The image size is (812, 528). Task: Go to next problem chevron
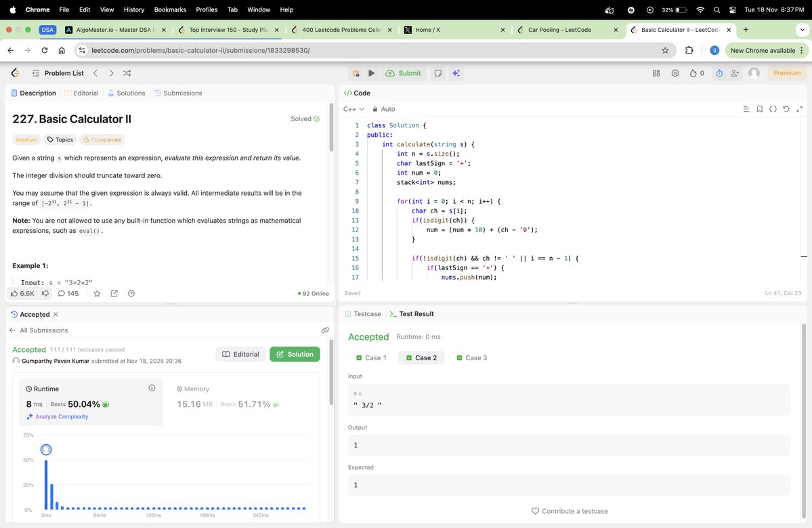pos(111,73)
